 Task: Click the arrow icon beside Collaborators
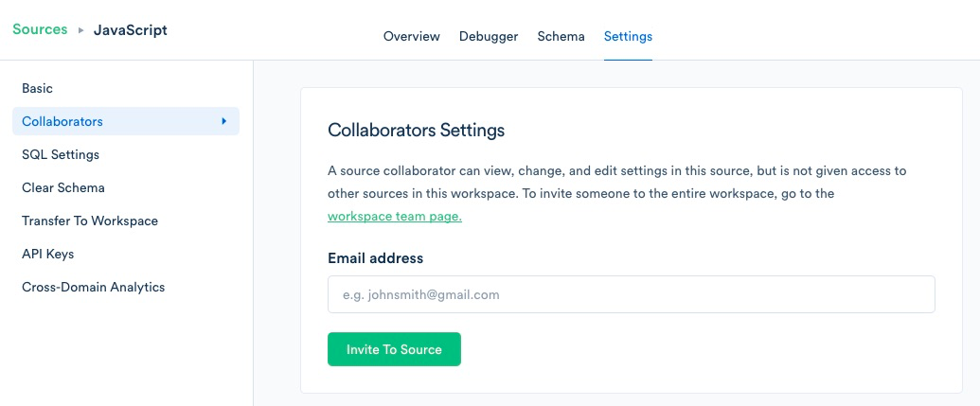[x=223, y=121]
